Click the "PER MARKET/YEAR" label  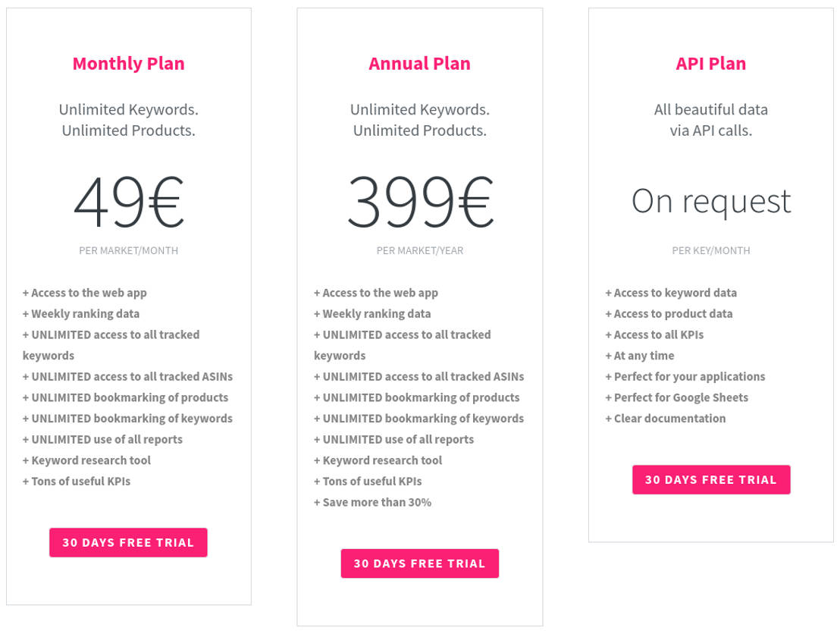pyautogui.click(x=419, y=251)
